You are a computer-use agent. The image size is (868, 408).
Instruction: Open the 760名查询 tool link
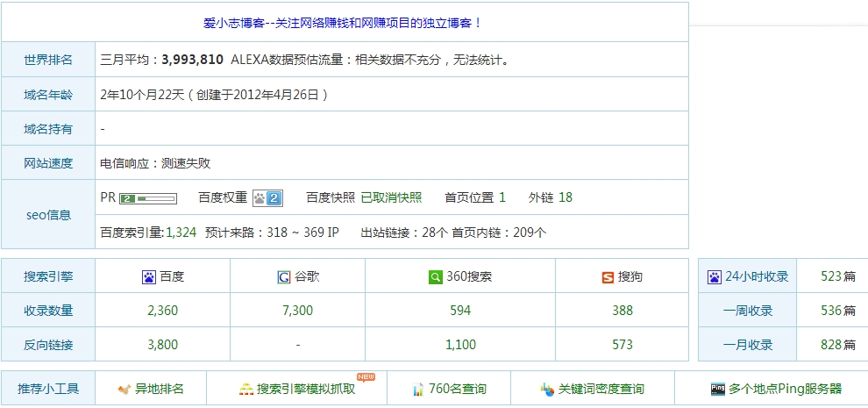(458, 390)
